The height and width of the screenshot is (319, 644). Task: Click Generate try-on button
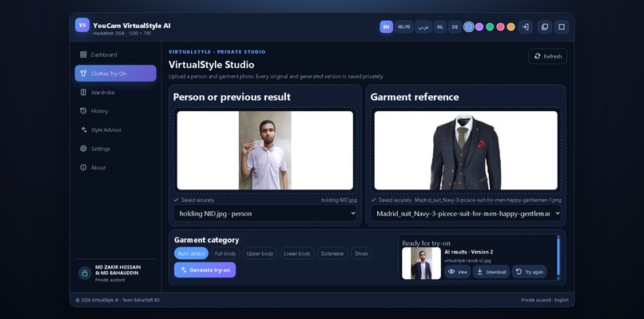205,270
